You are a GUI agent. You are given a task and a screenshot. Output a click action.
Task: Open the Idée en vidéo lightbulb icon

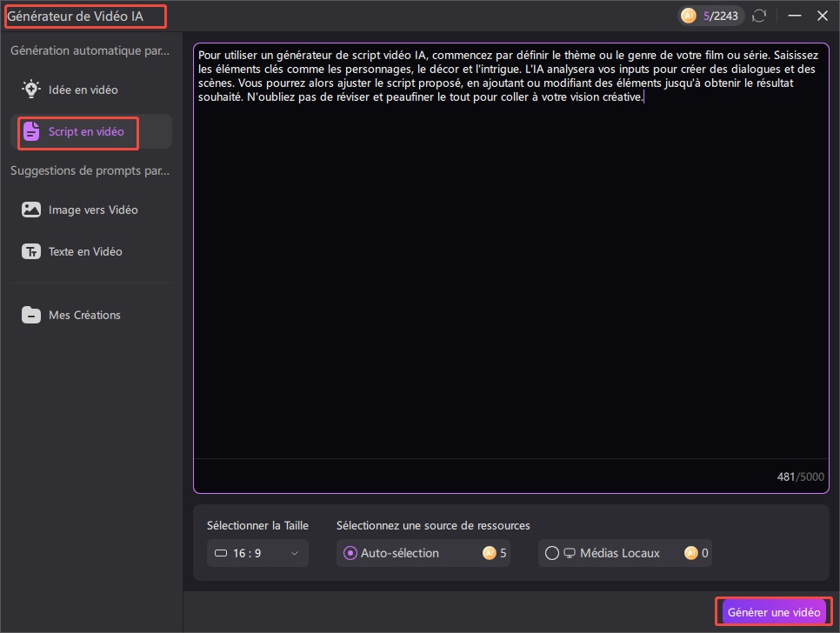pyautogui.click(x=31, y=90)
